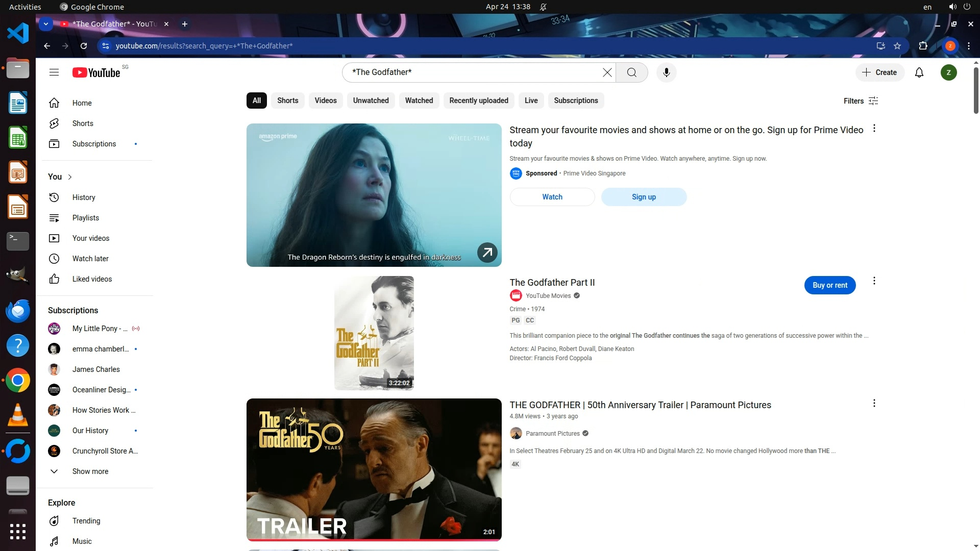The width and height of the screenshot is (980, 551).
Task: Toggle the Unwatched filter chip
Action: pos(371,101)
